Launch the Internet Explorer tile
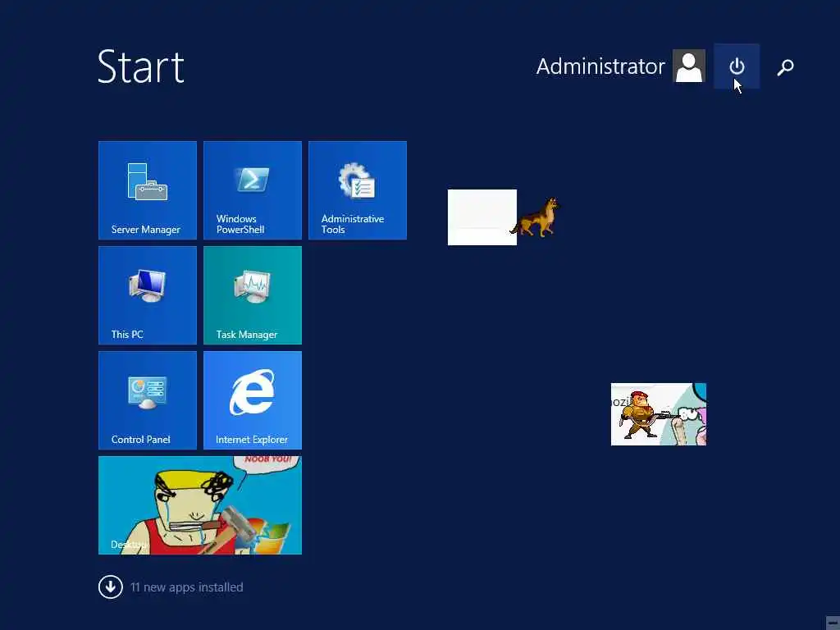The width and height of the screenshot is (840, 630). click(253, 400)
